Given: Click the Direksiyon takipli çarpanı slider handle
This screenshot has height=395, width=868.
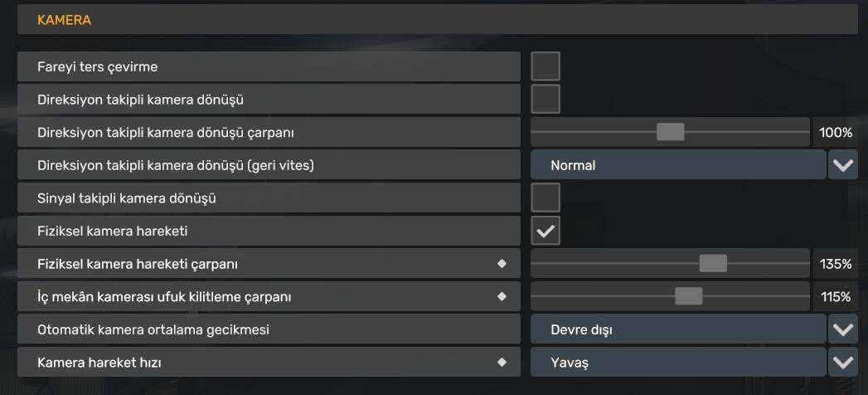Looking at the screenshot, I should (671, 132).
